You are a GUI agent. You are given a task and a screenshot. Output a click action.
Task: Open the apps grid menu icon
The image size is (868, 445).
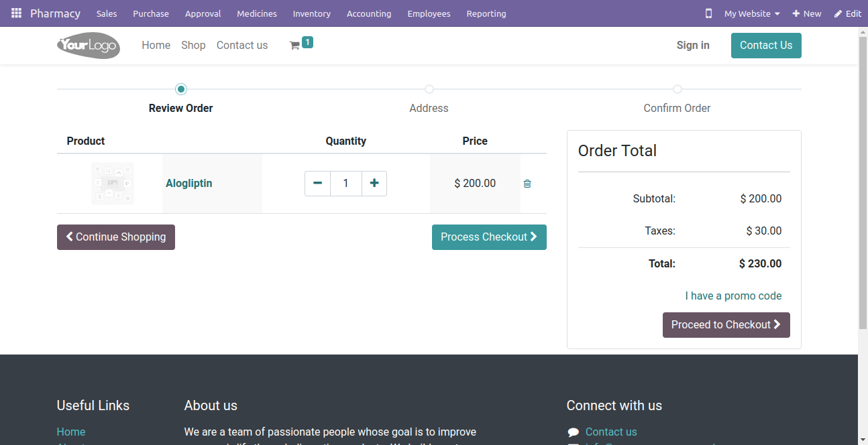(x=16, y=13)
